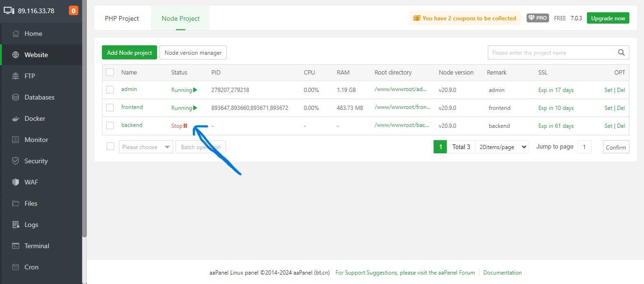
Task: Click the red stop icon for backend
Action: [185, 126]
